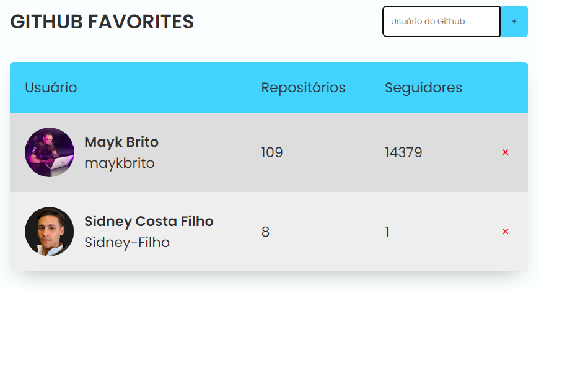Remove Mayk Brito from favorites
This screenshot has width=562, height=392.
[x=505, y=152]
